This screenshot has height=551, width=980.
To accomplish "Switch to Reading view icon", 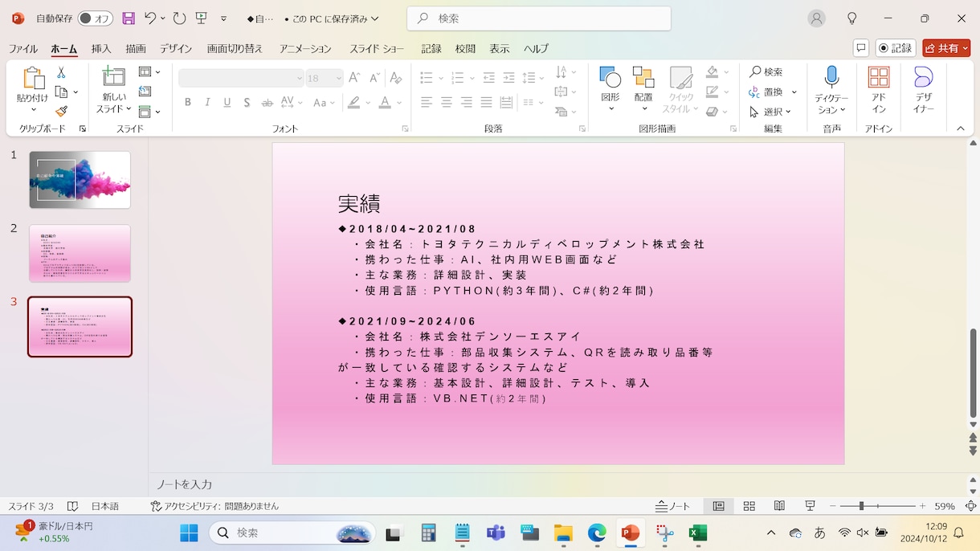I will coord(779,506).
